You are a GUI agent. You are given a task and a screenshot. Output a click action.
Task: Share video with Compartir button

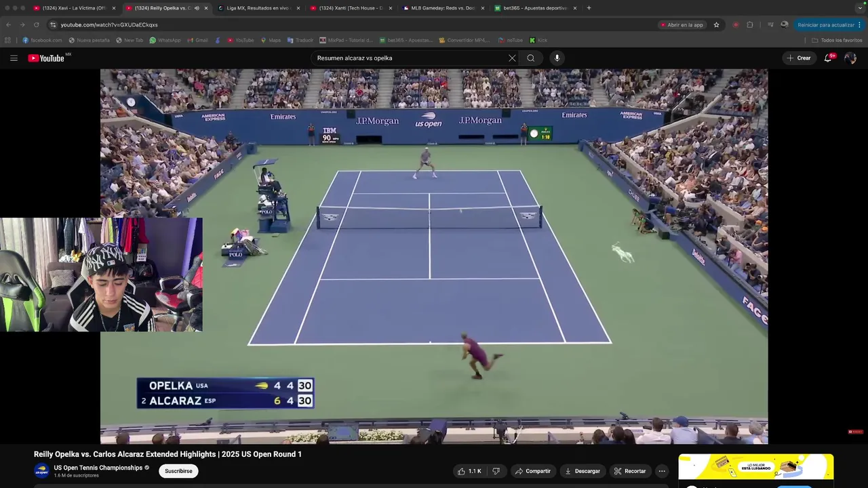(x=532, y=471)
